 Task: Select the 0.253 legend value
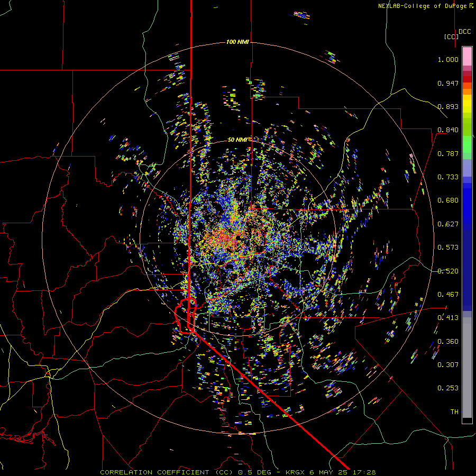pyautogui.click(x=448, y=388)
